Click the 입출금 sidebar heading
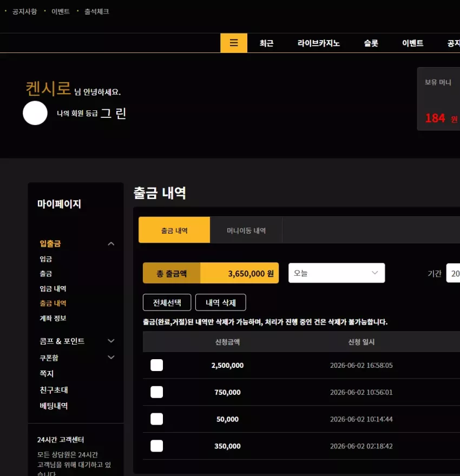The height and width of the screenshot is (476, 460). (50, 243)
